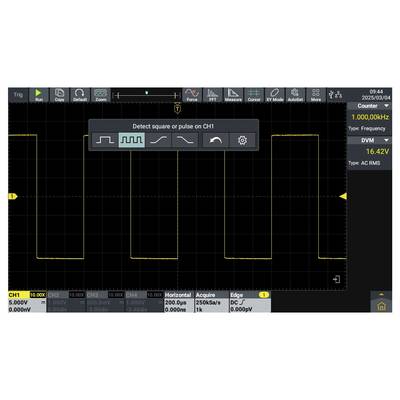The width and height of the screenshot is (400, 400).
Task: Click the CH1 ground level marker
Action: click(13, 196)
